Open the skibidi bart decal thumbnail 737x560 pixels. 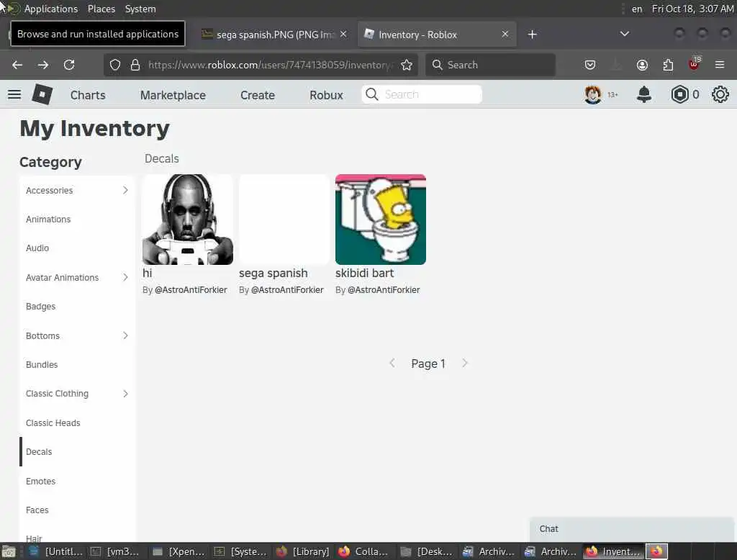(x=381, y=220)
